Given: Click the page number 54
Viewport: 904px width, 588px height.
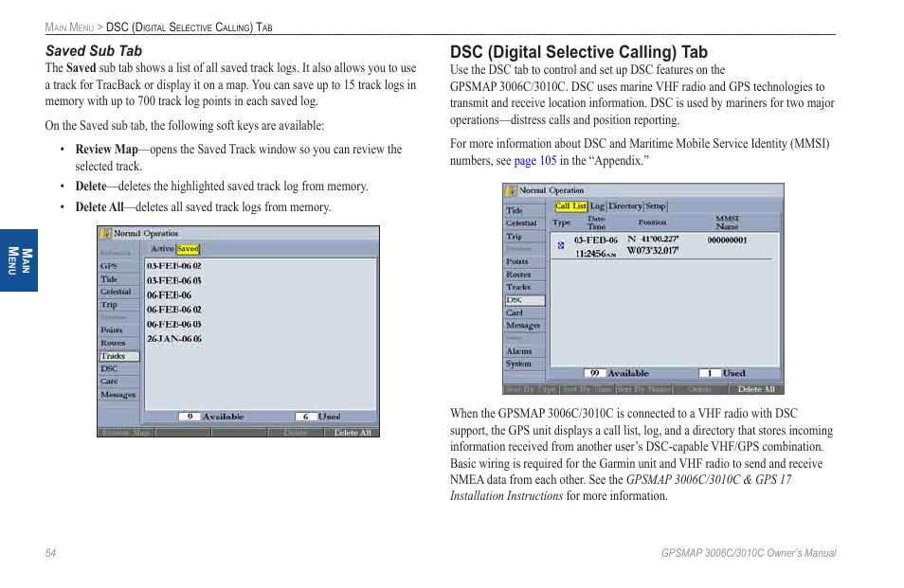Looking at the screenshot, I should tap(51, 553).
